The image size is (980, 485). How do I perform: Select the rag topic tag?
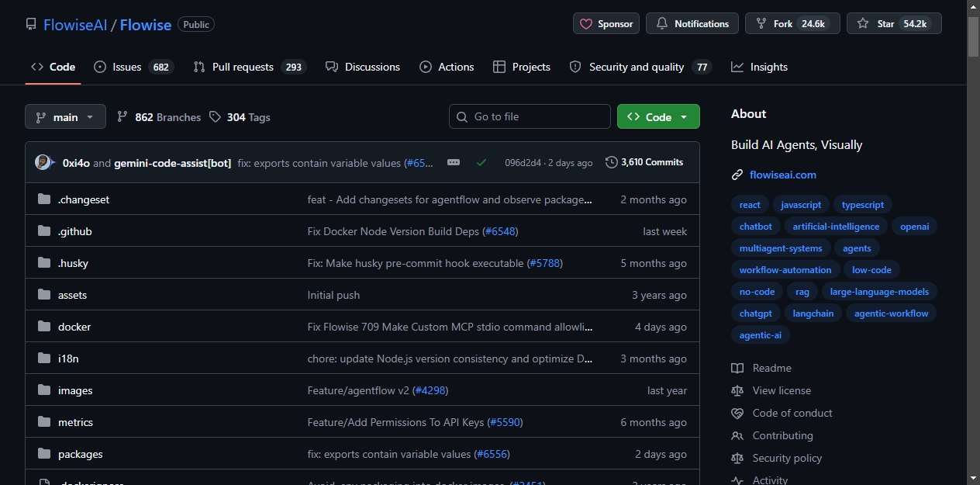(x=802, y=292)
